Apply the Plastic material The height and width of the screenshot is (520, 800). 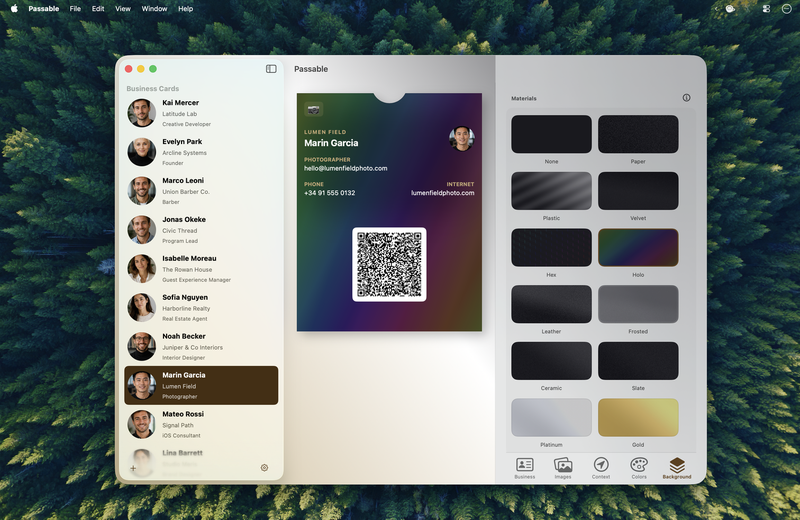pos(551,191)
